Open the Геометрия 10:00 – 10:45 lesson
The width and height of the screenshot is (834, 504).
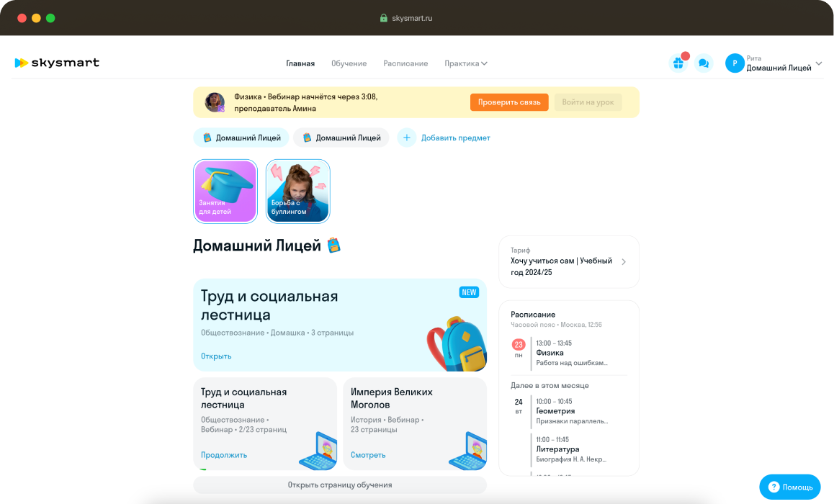point(572,411)
